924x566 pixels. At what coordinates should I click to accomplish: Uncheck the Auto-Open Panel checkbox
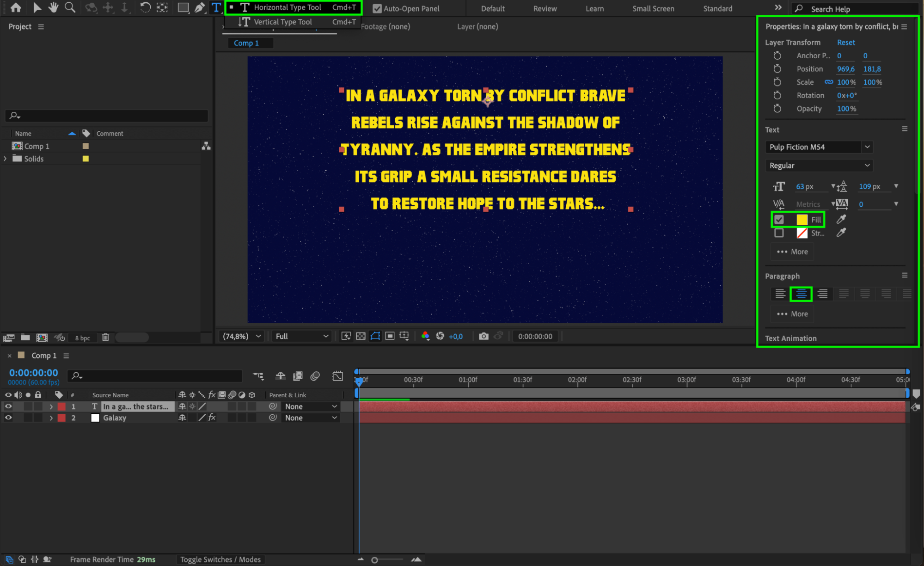point(377,8)
